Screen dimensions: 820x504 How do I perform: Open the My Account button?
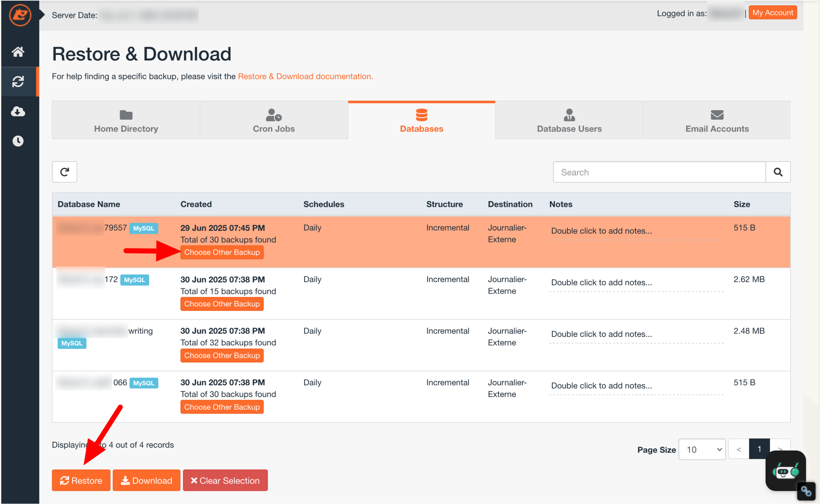(773, 13)
